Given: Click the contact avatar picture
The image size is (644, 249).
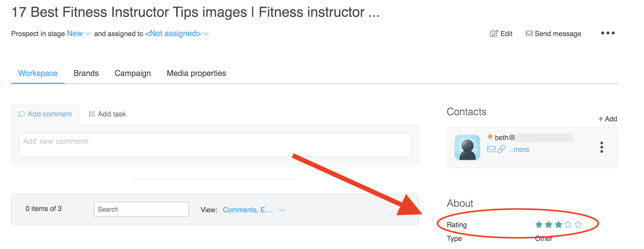Looking at the screenshot, I should [x=467, y=148].
